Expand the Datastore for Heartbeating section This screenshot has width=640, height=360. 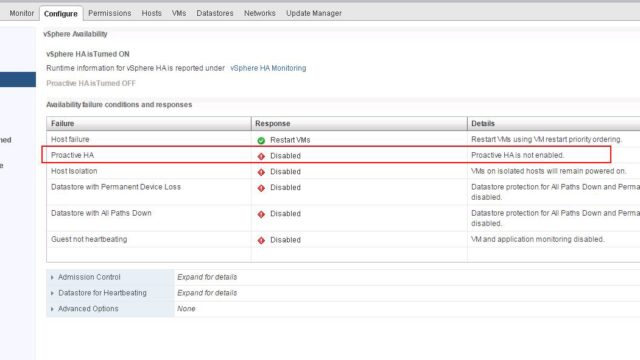(x=52, y=293)
